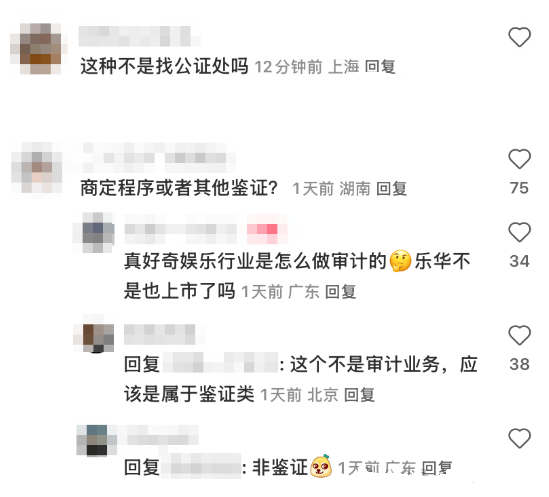
Task: Open avatar of the 娱乐行业 commenter
Action: tap(94, 232)
